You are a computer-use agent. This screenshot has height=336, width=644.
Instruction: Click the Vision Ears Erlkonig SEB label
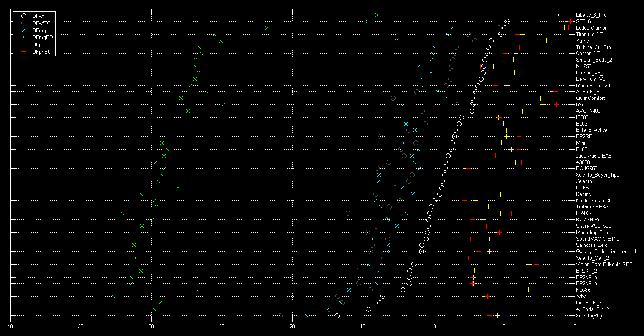604,264
